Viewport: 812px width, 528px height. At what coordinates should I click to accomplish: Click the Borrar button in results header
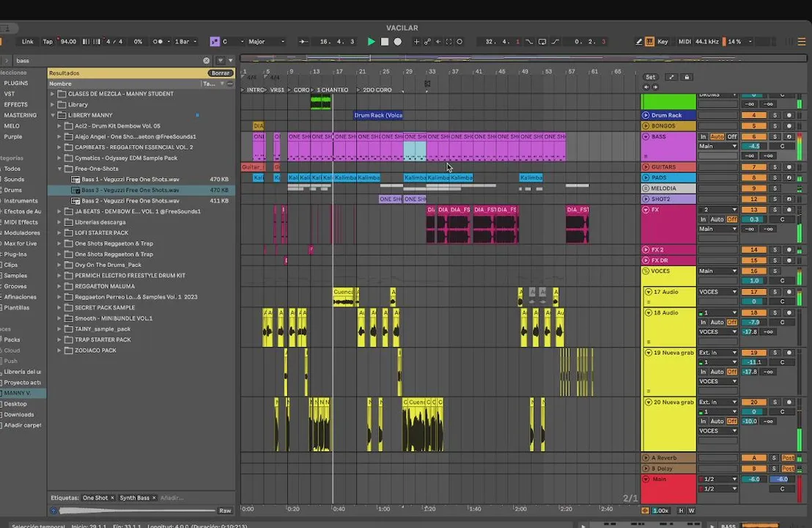tap(220, 73)
